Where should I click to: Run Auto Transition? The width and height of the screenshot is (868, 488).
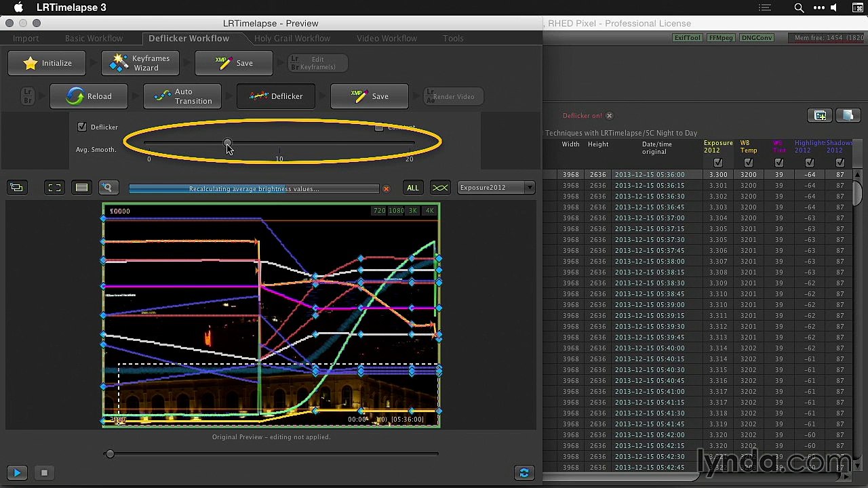coord(182,96)
